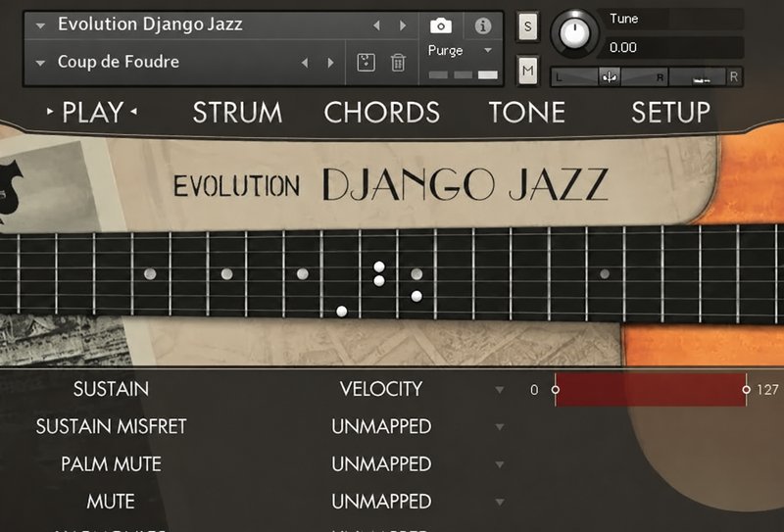Save the current snapshot
The image size is (784, 532).
[x=366, y=63]
